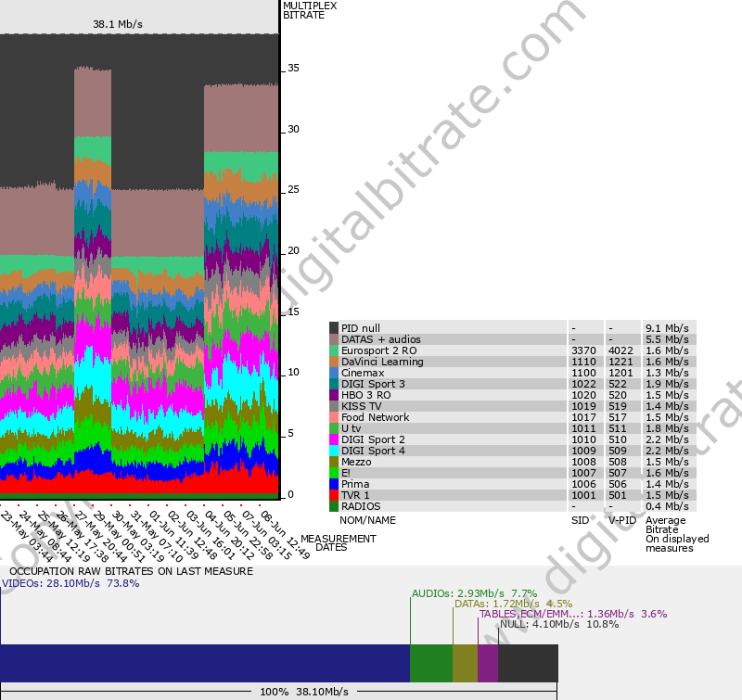742x700 pixels.
Task: Select the DaVinci Learning legend swatch
Action: pyautogui.click(x=334, y=362)
